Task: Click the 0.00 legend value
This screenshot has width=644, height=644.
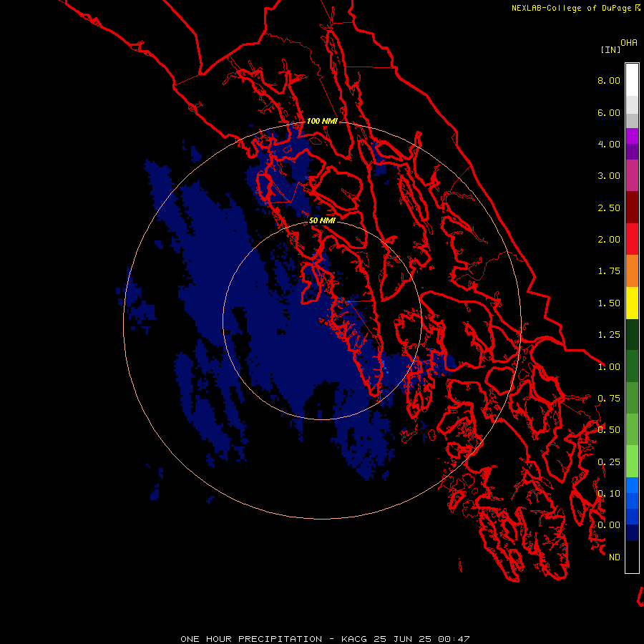Action: click(x=609, y=525)
